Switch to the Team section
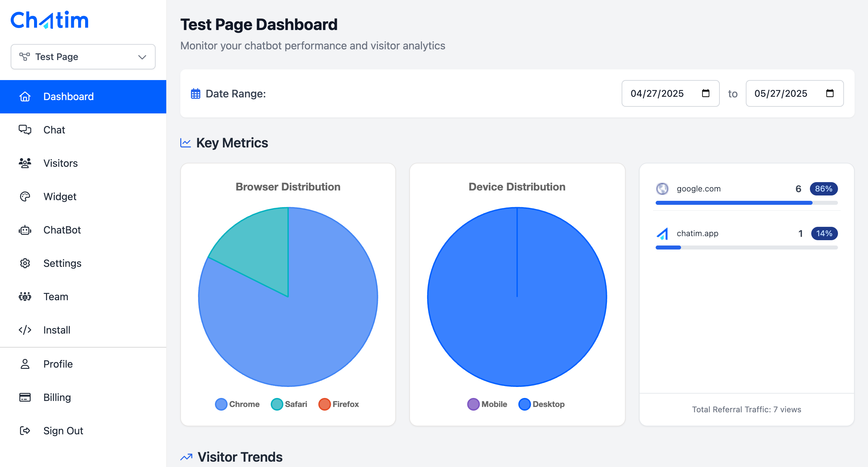 click(55, 297)
